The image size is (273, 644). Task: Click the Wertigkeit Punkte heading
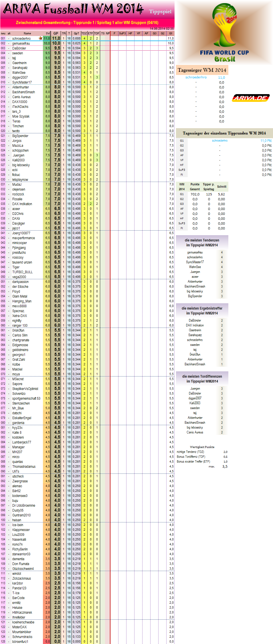[x=202, y=447]
